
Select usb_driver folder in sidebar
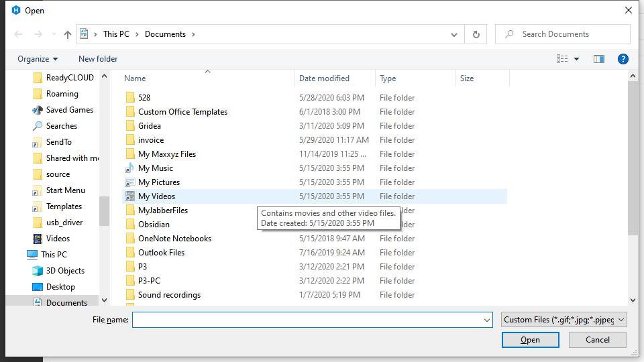58,223
